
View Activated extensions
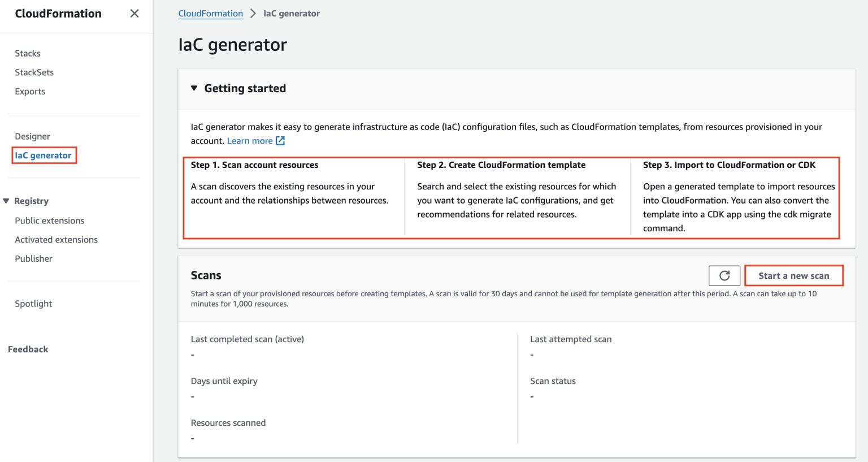click(56, 239)
